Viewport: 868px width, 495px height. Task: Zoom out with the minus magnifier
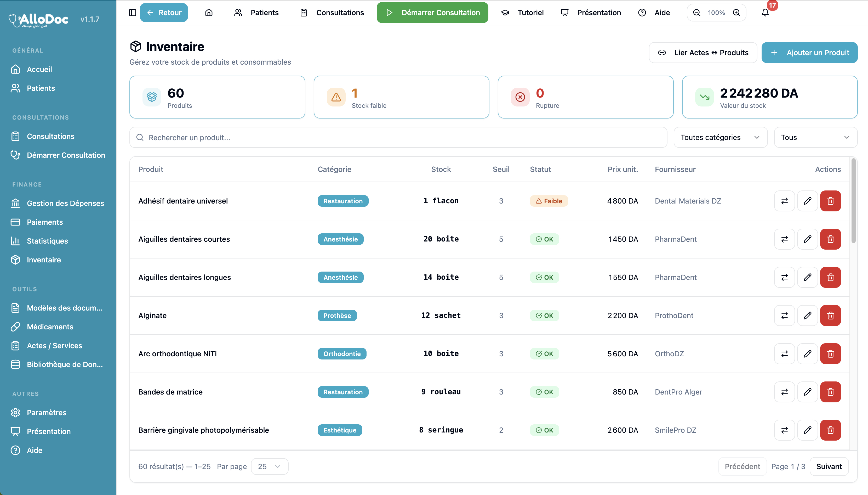point(697,13)
